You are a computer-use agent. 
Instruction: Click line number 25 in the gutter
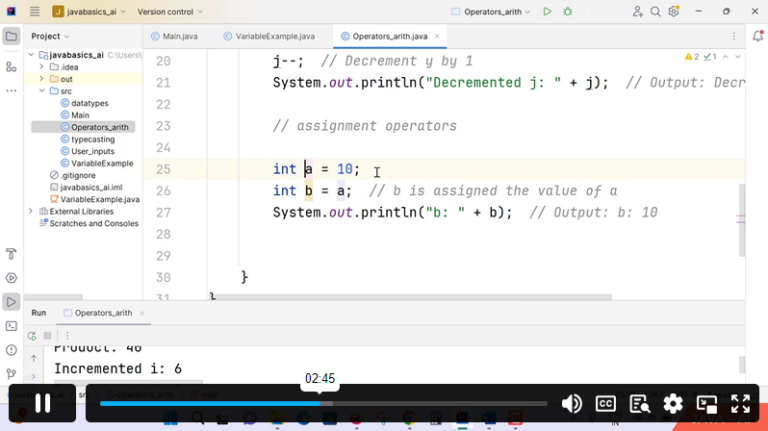click(163, 169)
